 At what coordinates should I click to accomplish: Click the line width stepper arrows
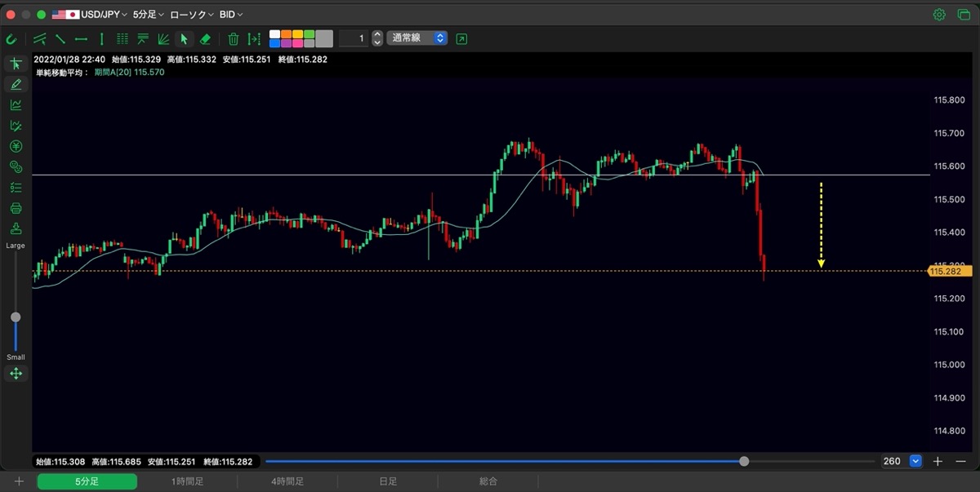(x=377, y=38)
